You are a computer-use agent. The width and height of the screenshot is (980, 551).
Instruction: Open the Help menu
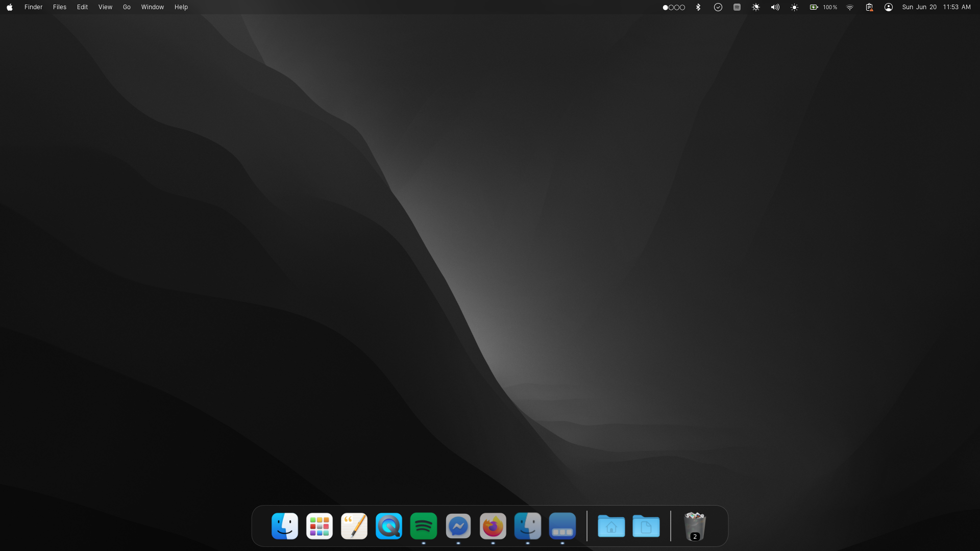181,7
